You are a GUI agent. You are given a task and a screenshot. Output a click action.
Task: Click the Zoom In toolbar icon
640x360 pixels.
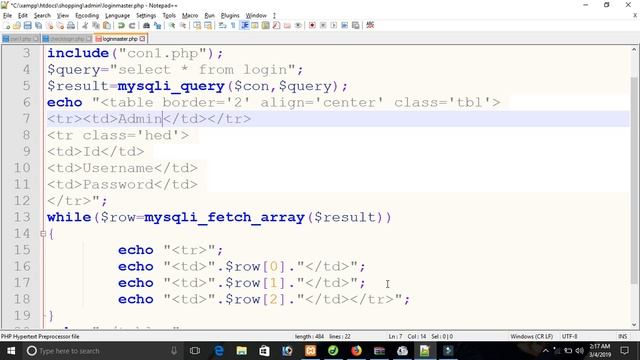pyautogui.click(x=172, y=25)
